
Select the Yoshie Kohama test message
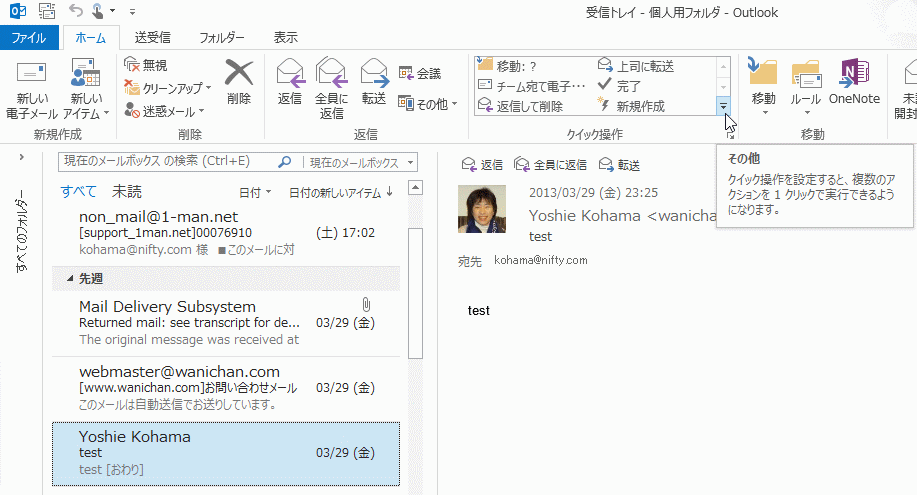[x=226, y=453]
